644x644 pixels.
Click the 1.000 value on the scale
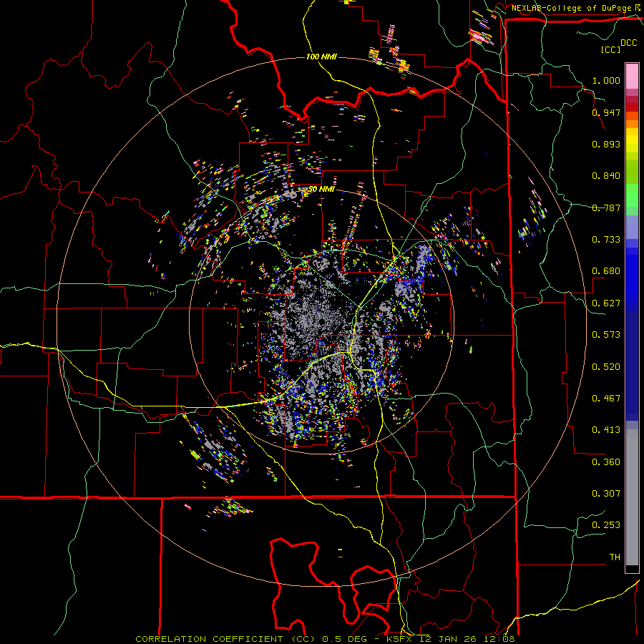(606, 80)
